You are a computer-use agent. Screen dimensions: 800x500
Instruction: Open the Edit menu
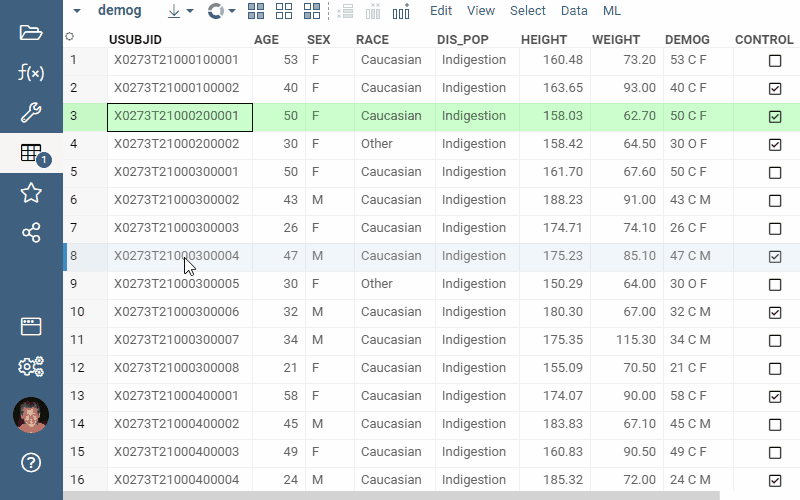pyautogui.click(x=441, y=11)
